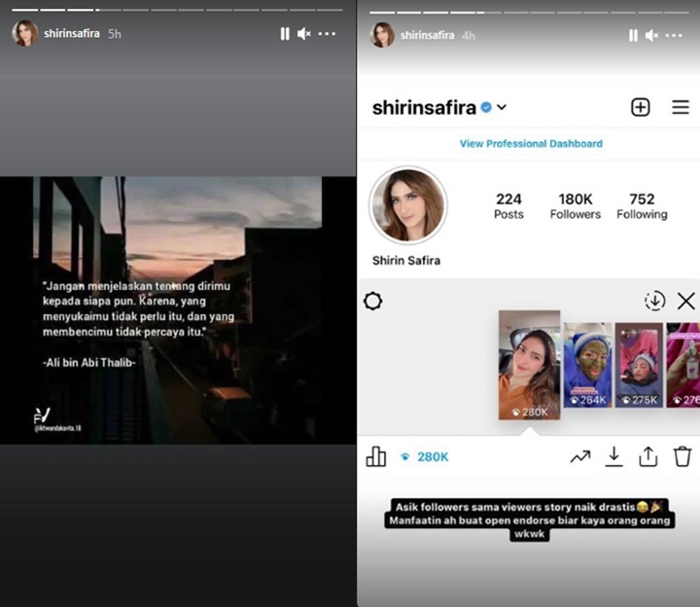Open shirinsafira avatar on right story
This screenshot has width=700, height=607.
pos(383,35)
